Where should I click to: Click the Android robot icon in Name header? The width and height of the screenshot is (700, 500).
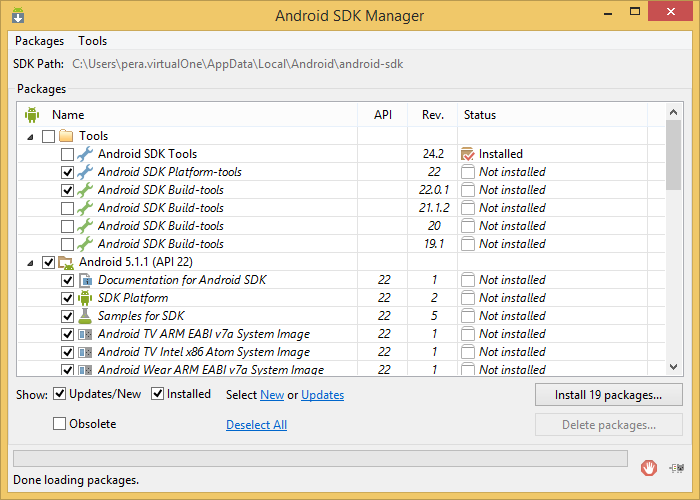(32, 115)
